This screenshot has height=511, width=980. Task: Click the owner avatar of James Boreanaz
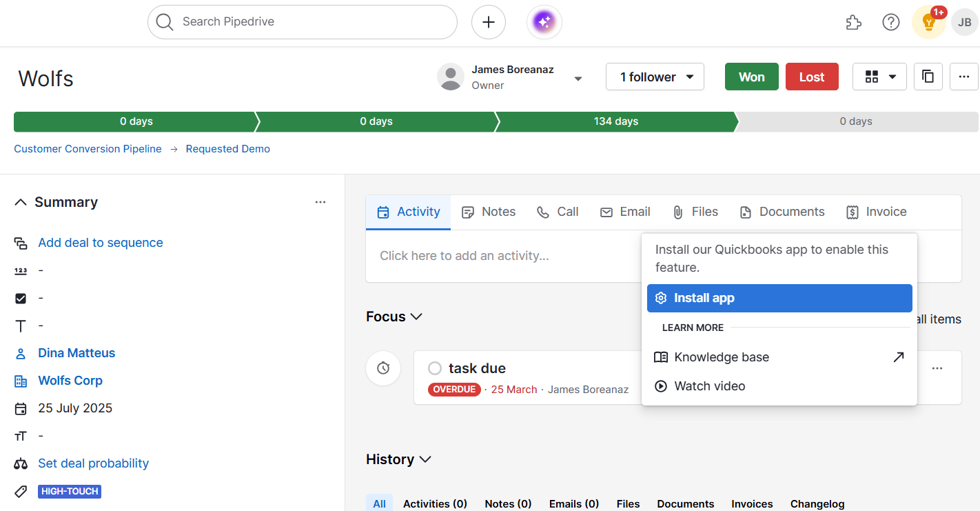click(451, 77)
